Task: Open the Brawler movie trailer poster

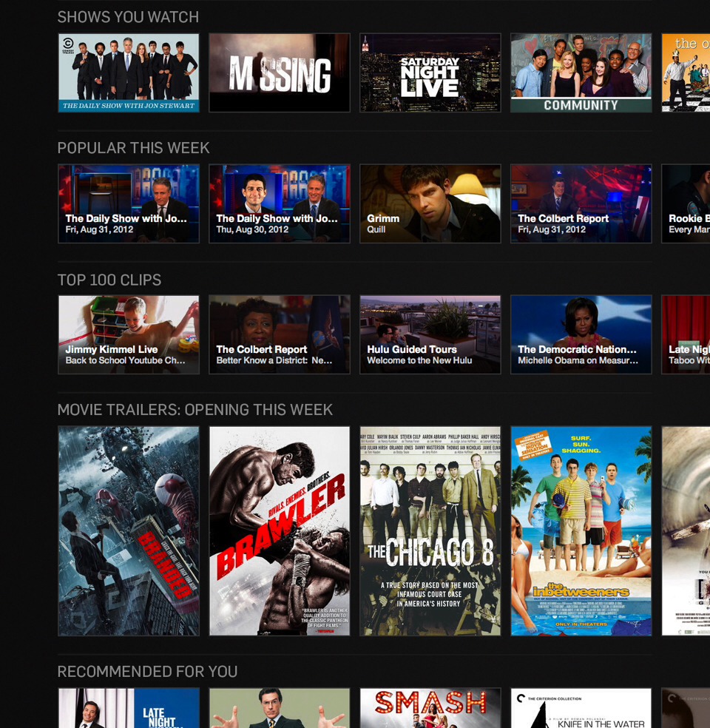Action: tap(280, 530)
